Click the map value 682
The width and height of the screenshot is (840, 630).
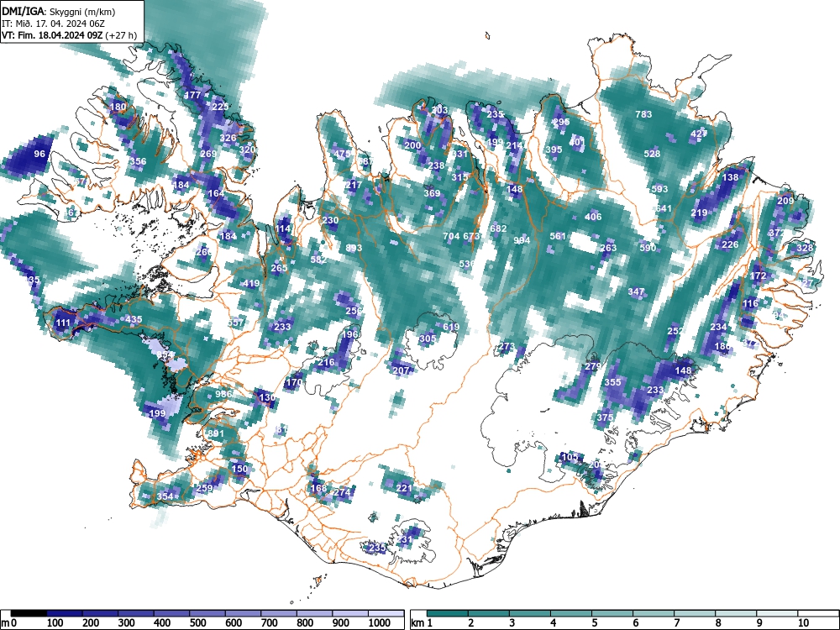pos(498,228)
